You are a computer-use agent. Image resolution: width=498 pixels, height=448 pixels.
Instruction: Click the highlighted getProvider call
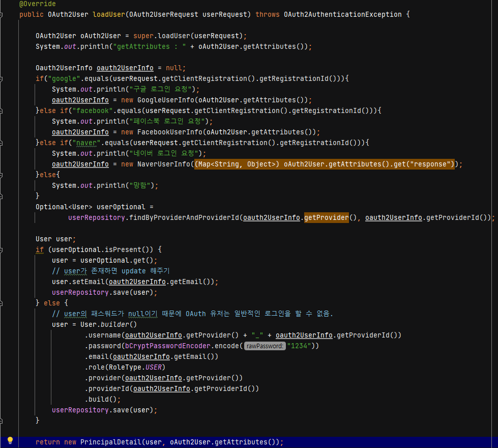pyautogui.click(x=327, y=217)
